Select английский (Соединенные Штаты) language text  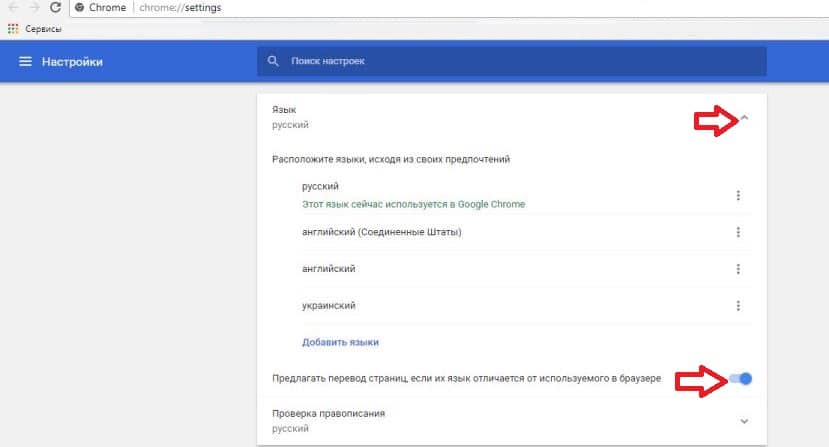(x=382, y=232)
